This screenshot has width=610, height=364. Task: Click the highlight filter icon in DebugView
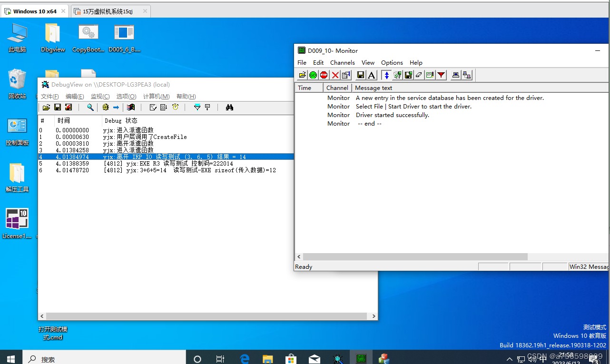(x=207, y=107)
